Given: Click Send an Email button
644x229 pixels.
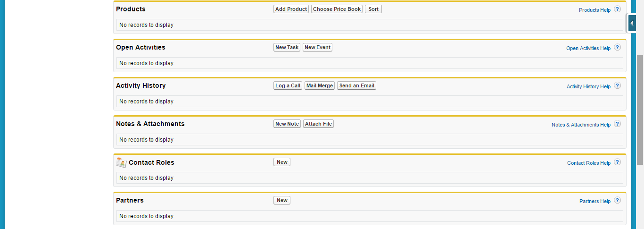Looking at the screenshot, I should 356,85.
